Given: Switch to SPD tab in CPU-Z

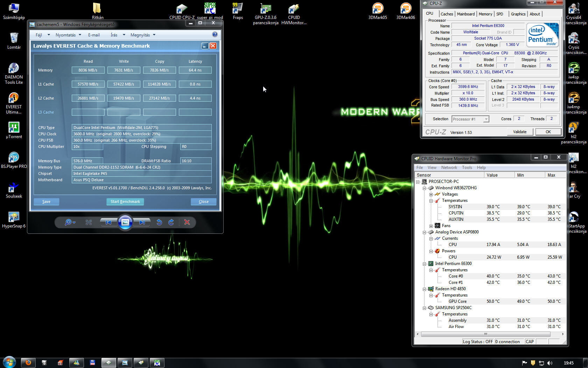Looking at the screenshot, I should pyautogui.click(x=500, y=14).
